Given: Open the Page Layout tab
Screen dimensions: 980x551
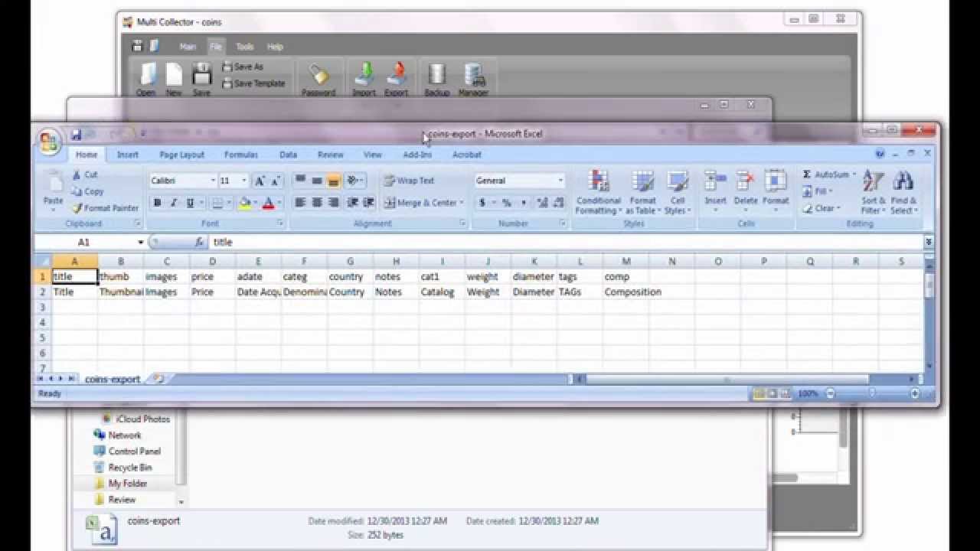Looking at the screenshot, I should tap(181, 155).
